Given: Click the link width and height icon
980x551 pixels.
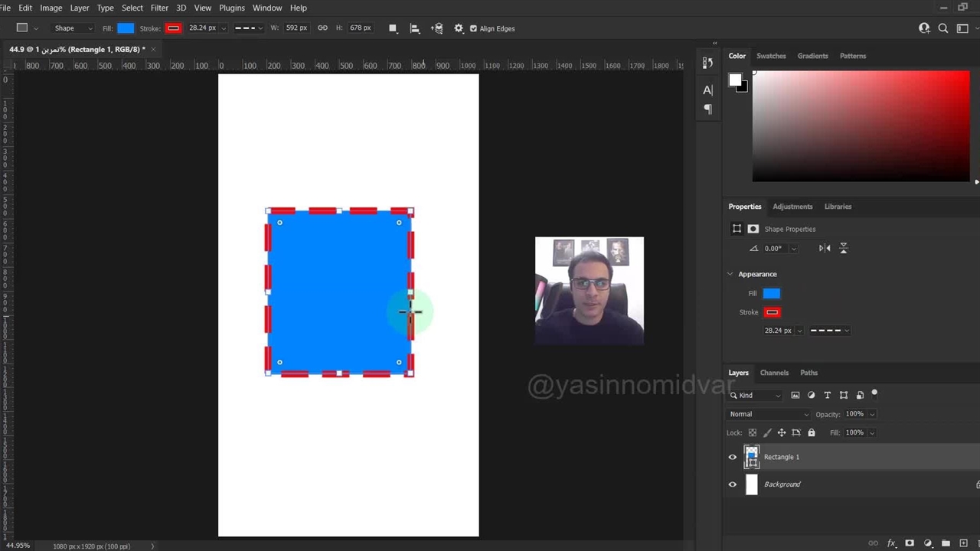Looking at the screenshot, I should 322,28.
